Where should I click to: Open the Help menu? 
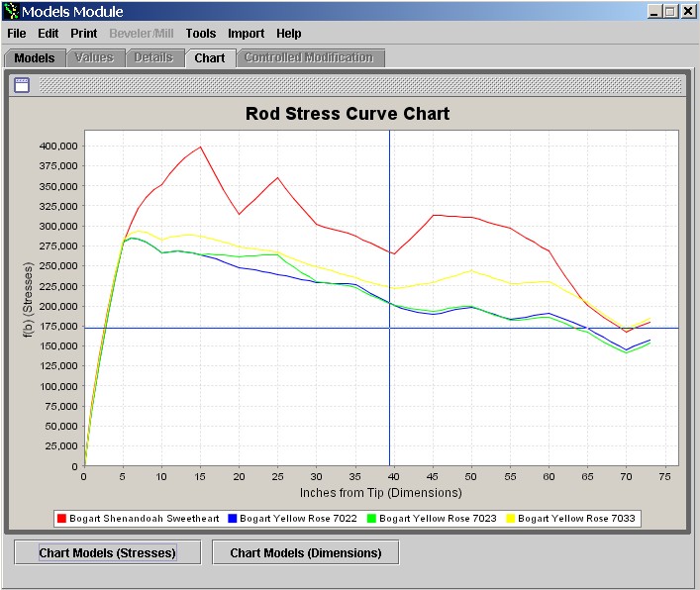tap(289, 33)
